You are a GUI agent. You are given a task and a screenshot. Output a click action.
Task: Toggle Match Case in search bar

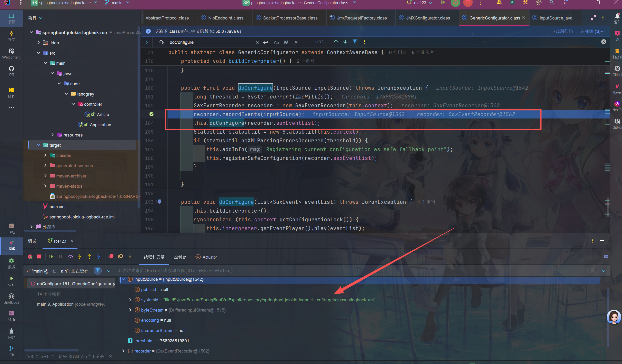coord(276,42)
